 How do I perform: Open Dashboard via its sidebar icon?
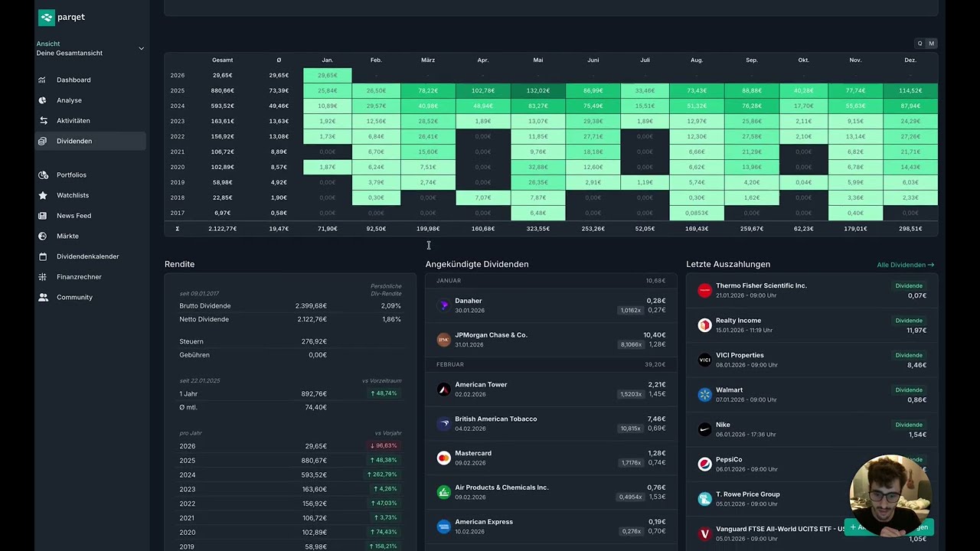pyautogui.click(x=43, y=80)
